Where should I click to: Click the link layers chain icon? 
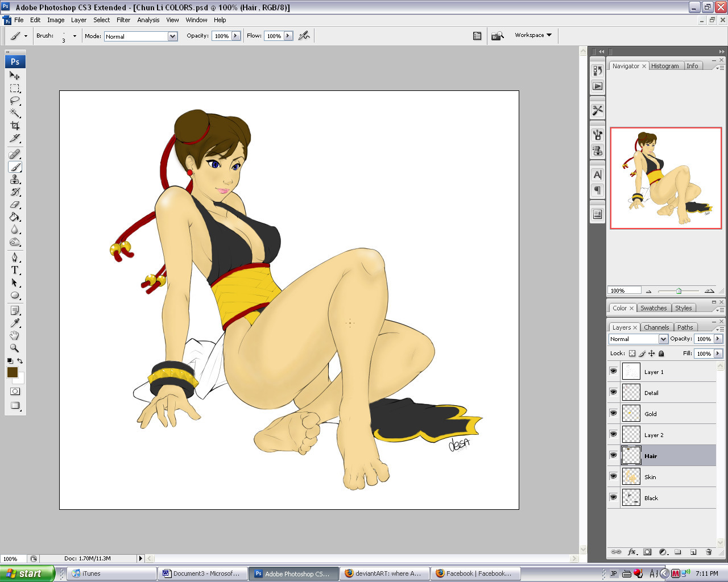click(x=616, y=552)
